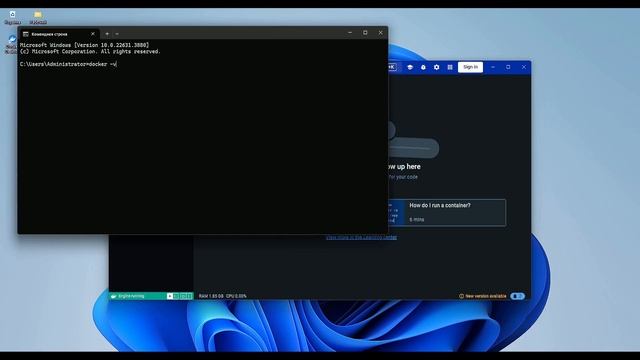The height and width of the screenshot is (360, 640).
Task: Select the Recycle Bin desktop icon
Action: [12, 17]
